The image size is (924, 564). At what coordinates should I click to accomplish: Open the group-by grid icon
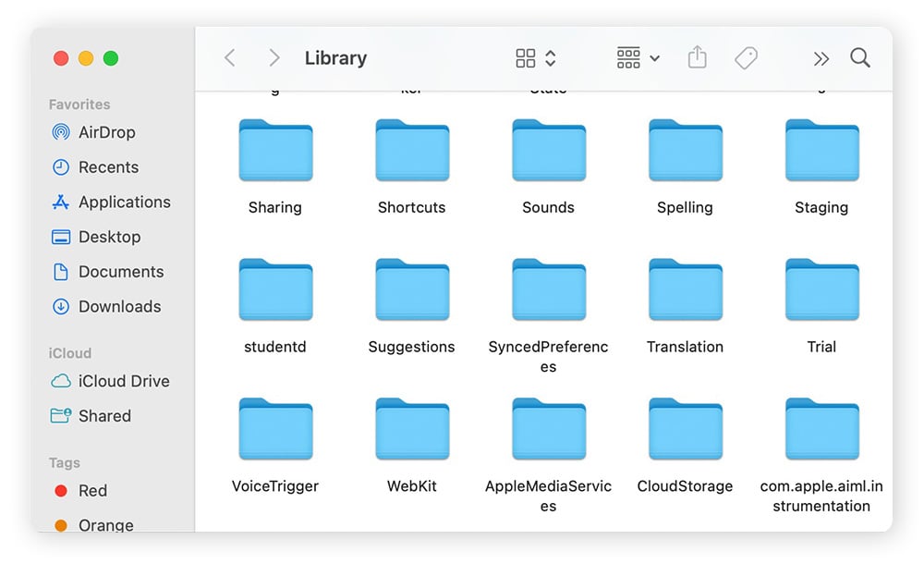(628, 58)
